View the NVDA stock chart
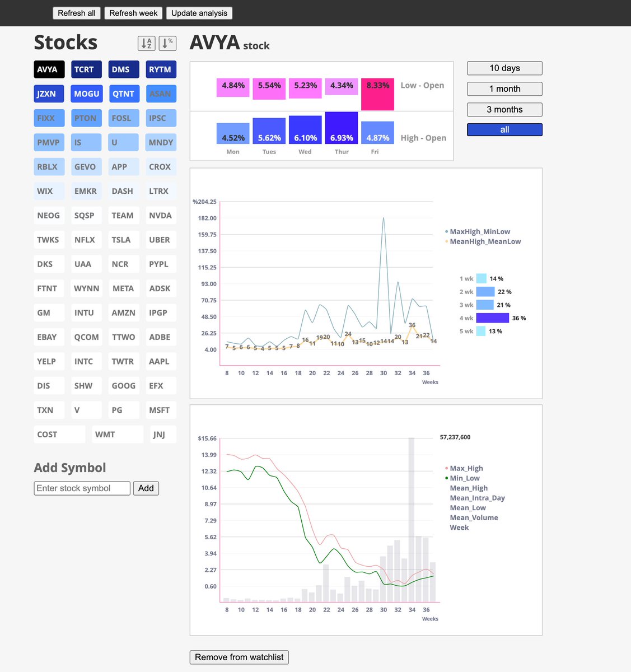Viewport: 631px width, 672px height. point(161,215)
